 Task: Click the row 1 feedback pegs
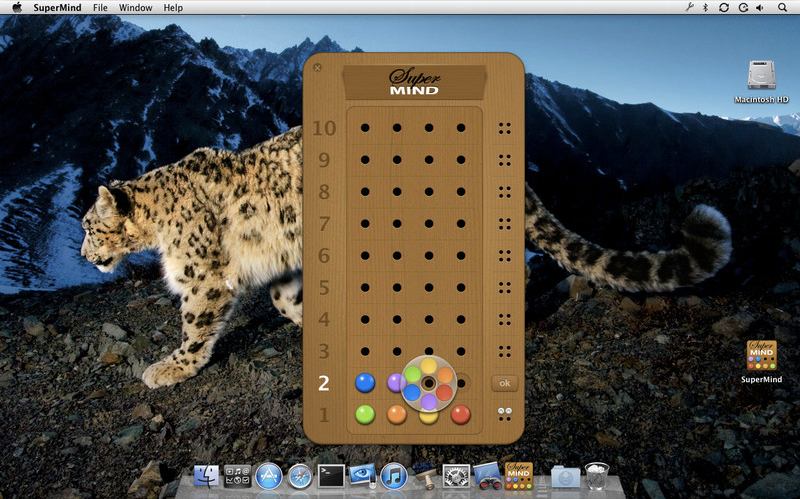[505, 414]
